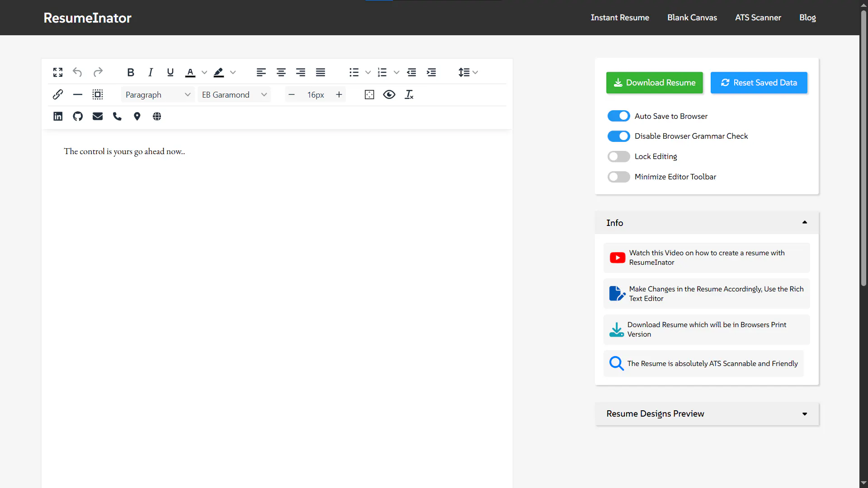Insert a hyperlink
Screen dimensions: 868x488
[58, 94]
